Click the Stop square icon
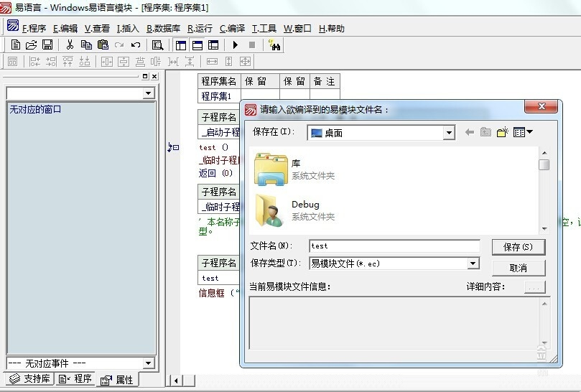Viewport: 581px width, 392px height. (252, 45)
